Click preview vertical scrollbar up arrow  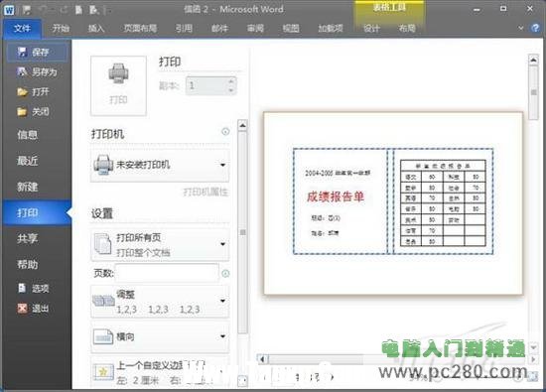click(533, 60)
